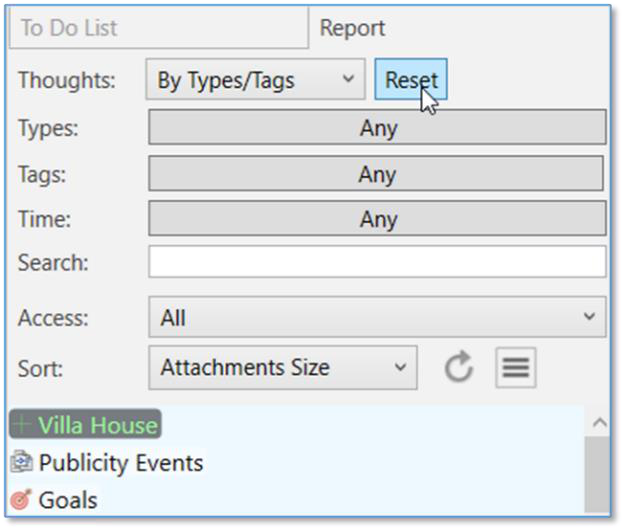Select the Villa House thought

coord(97,426)
